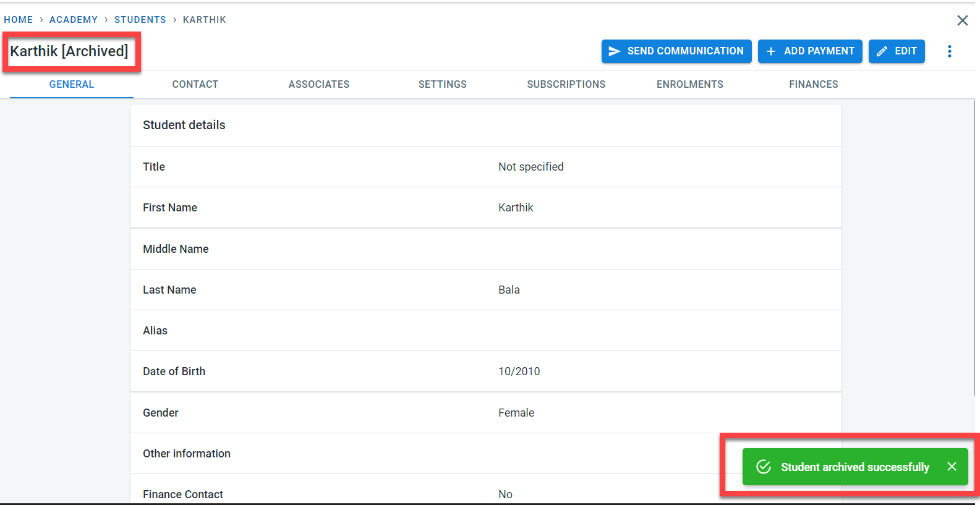Go to the Subscriptions tab
The image size is (980, 505).
[566, 85]
